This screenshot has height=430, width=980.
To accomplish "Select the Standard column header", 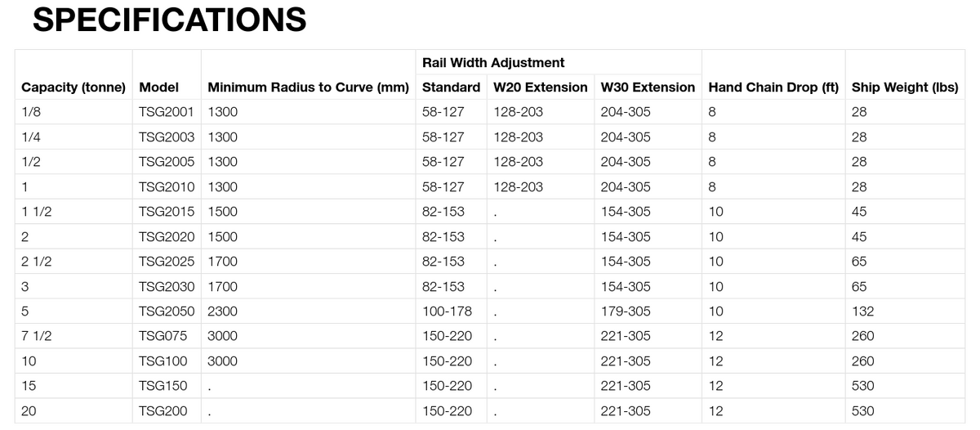I will pos(451,87).
